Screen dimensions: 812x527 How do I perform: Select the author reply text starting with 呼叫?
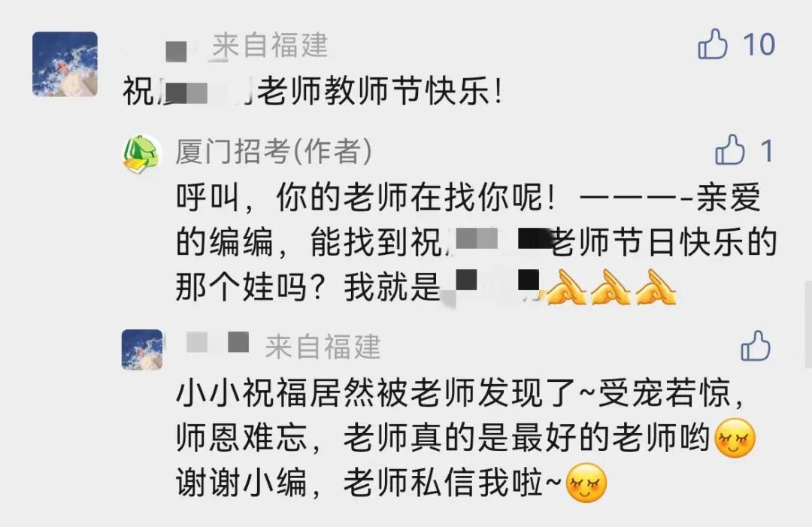pyautogui.click(x=475, y=242)
